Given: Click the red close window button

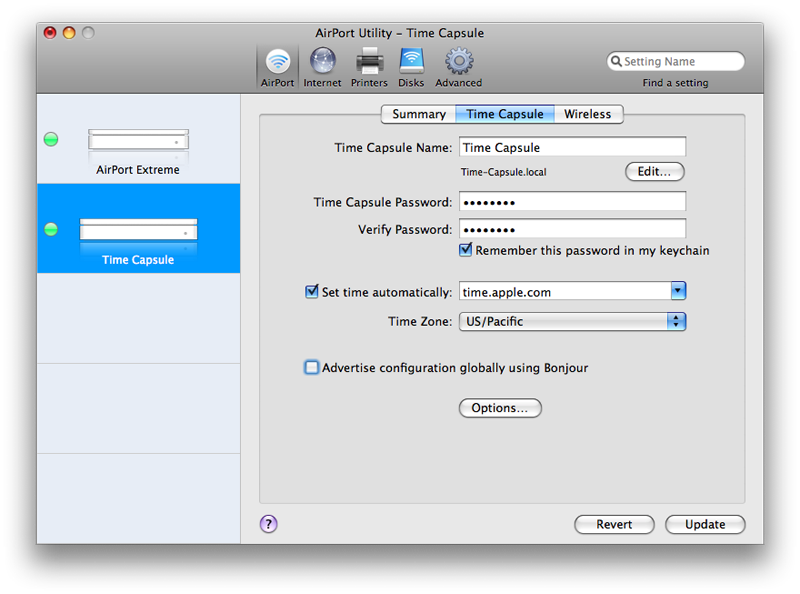Looking at the screenshot, I should pos(50,33).
